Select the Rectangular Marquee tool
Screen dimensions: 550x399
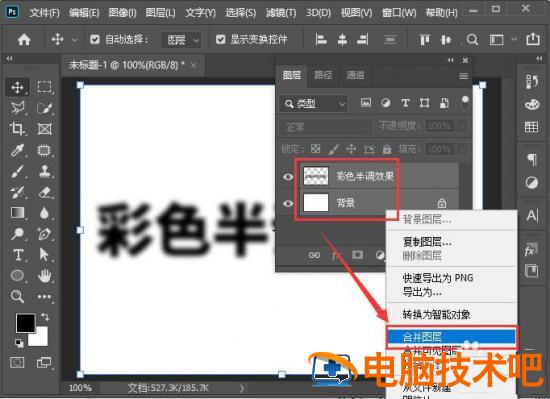[x=45, y=87]
